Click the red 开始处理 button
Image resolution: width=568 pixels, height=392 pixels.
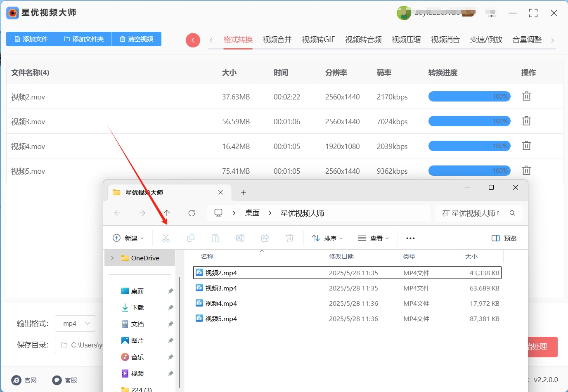pyautogui.click(x=542, y=347)
